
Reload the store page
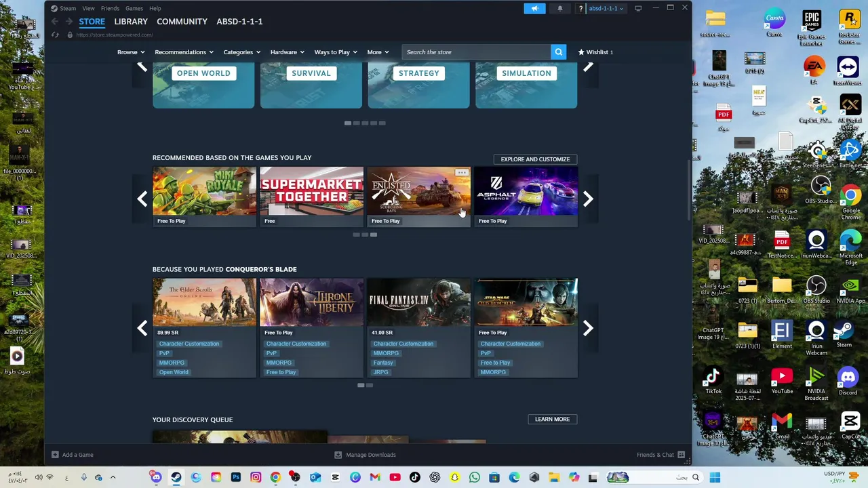56,35
